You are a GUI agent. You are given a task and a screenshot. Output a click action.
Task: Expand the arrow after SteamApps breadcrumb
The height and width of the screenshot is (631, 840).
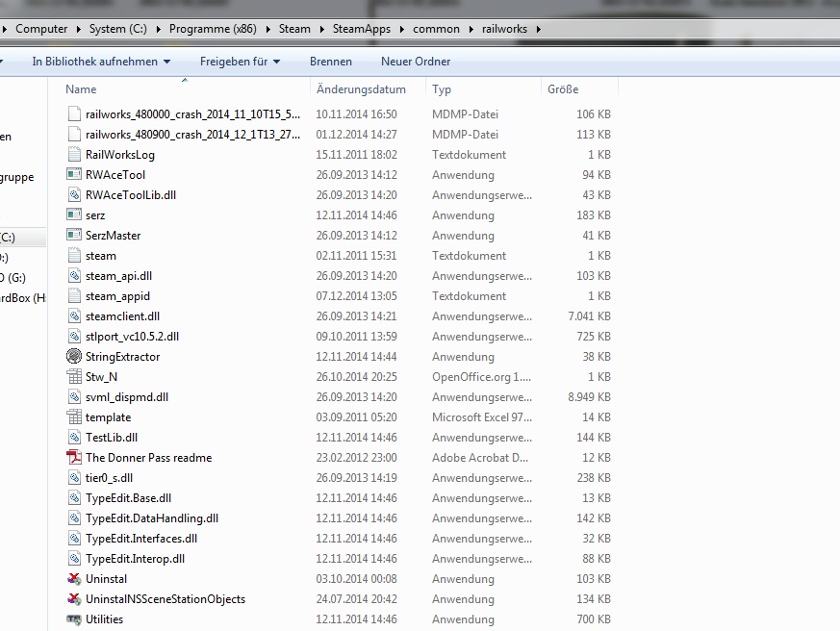coord(402,29)
